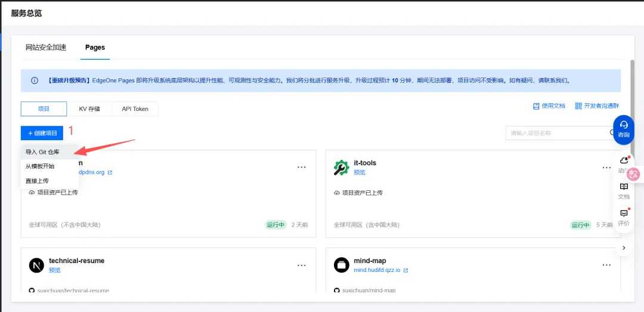Click the 运行中 badge in it-tools card

click(580, 225)
